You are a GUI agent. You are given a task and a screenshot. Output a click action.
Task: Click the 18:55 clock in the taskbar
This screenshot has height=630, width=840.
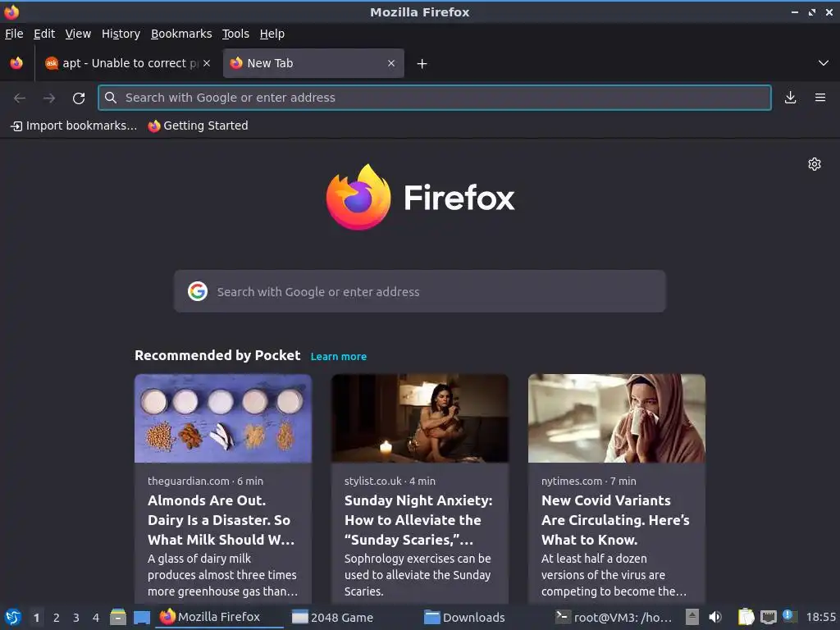820,617
